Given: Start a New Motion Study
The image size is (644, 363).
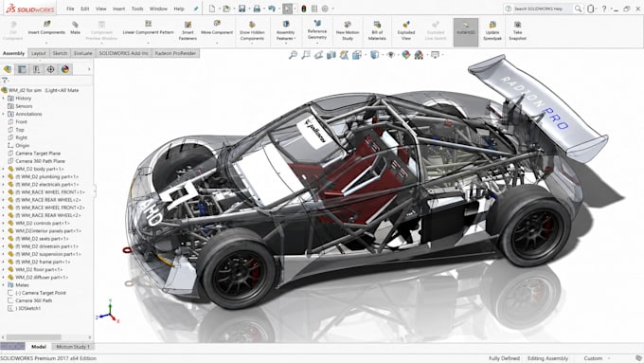Looking at the screenshot, I should (348, 31).
